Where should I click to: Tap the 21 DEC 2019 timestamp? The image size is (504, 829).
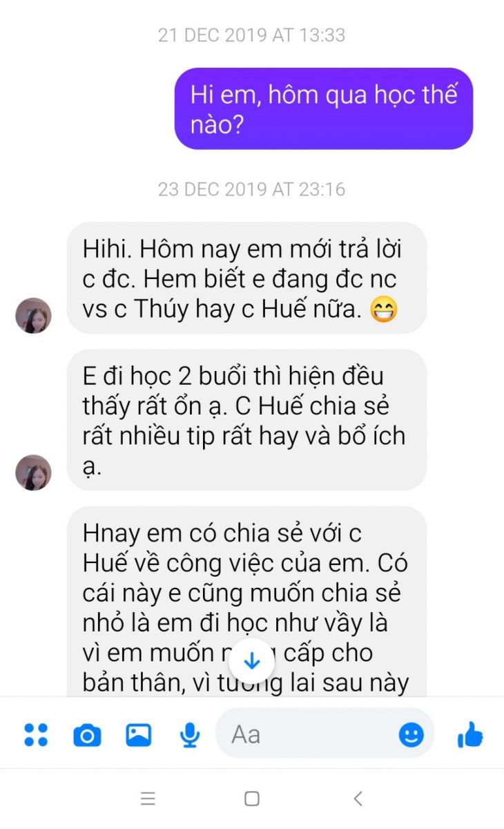[x=252, y=35]
